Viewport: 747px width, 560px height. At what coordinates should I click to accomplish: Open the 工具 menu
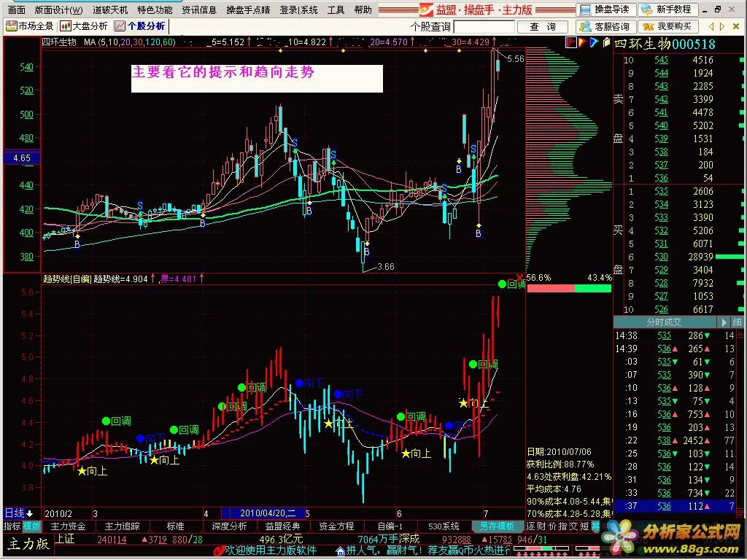[x=336, y=9]
